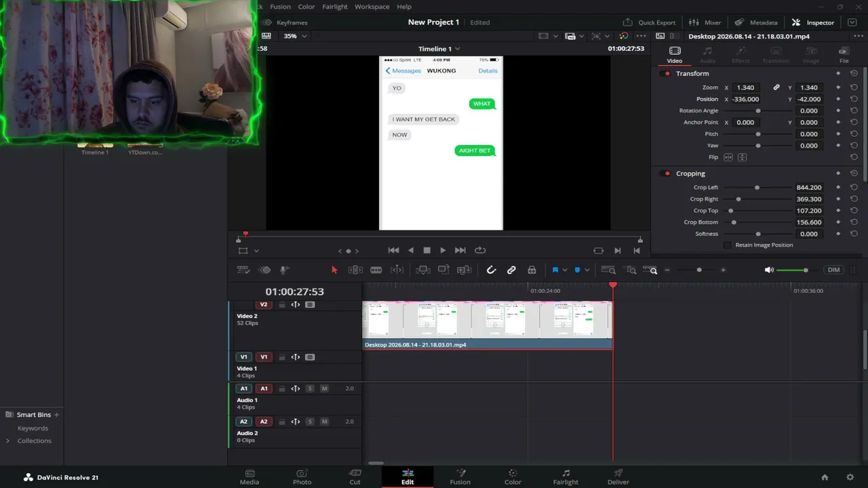Adjust the timeline zoom slider
The height and width of the screenshot is (488, 868).
(699, 270)
